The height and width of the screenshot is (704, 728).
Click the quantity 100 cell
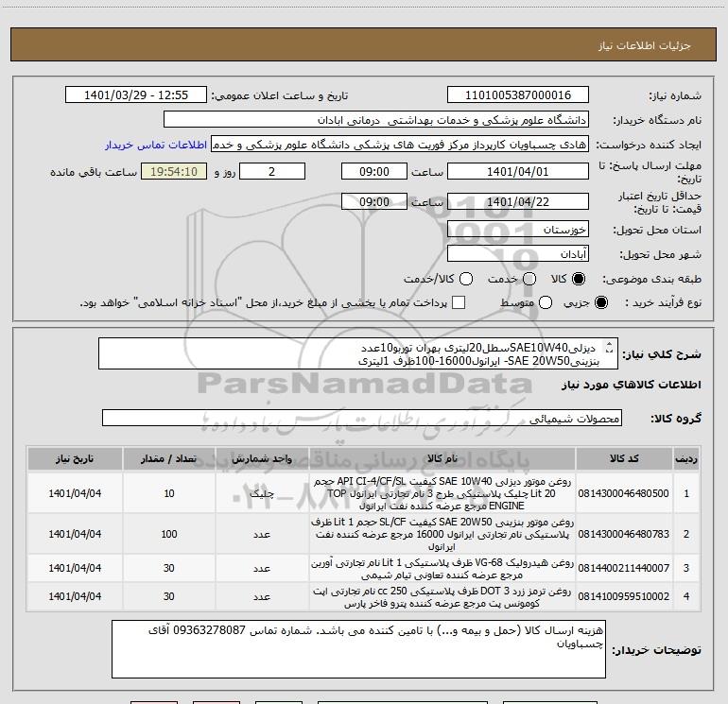[x=169, y=534]
